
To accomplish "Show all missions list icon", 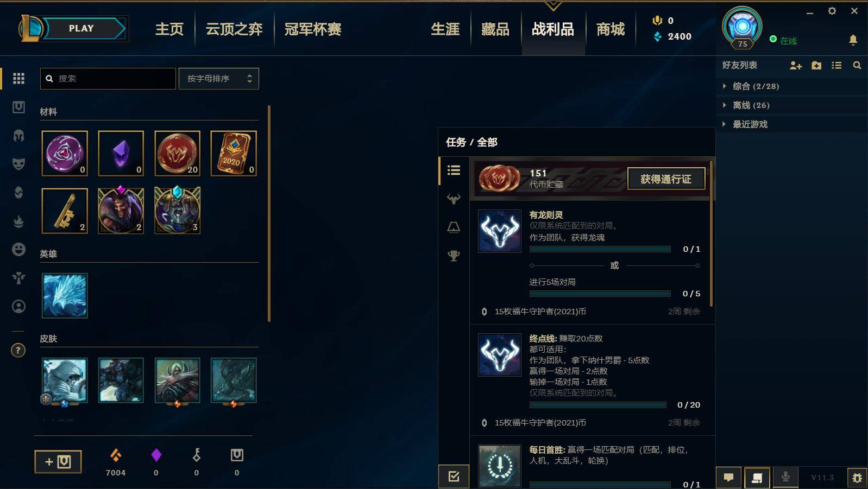I will [x=454, y=170].
